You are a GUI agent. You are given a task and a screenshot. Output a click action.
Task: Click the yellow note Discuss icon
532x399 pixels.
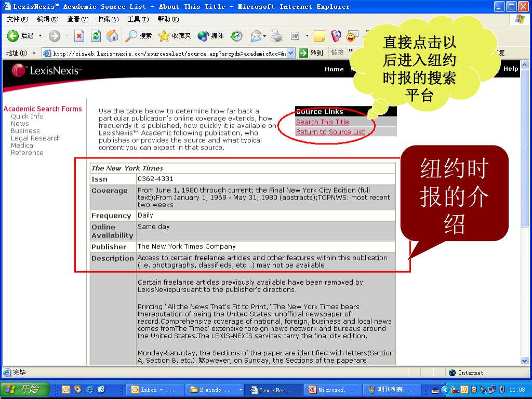click(320, 36)
